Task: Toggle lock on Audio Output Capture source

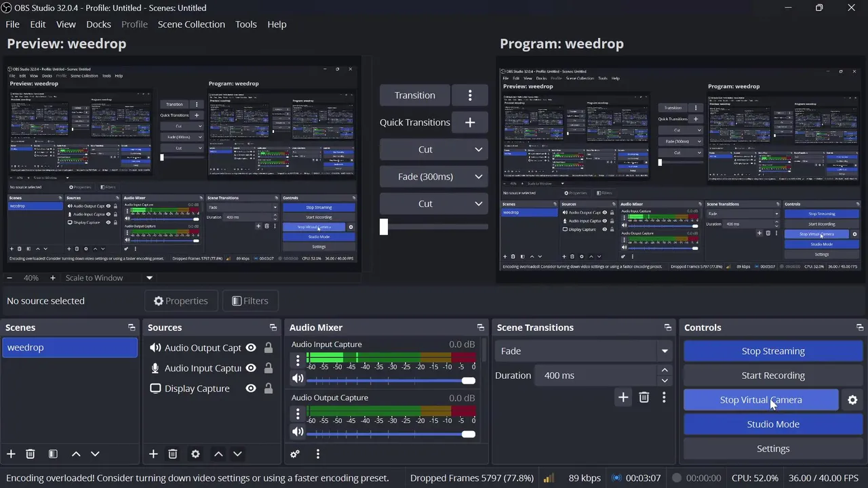Action: click(269, 348)
